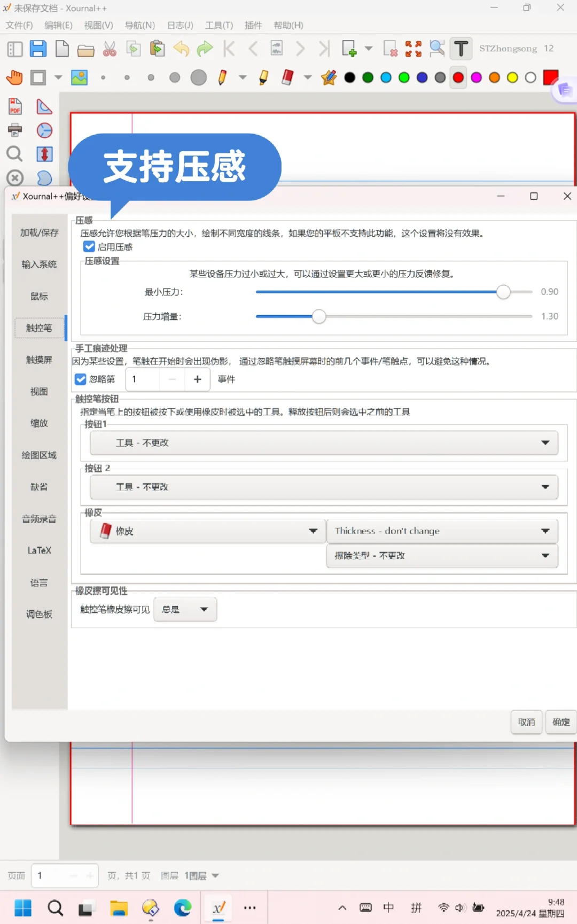This screenshot has width=577, height=924.
Task: Delete the current page icon
Action: pos(390,49)
